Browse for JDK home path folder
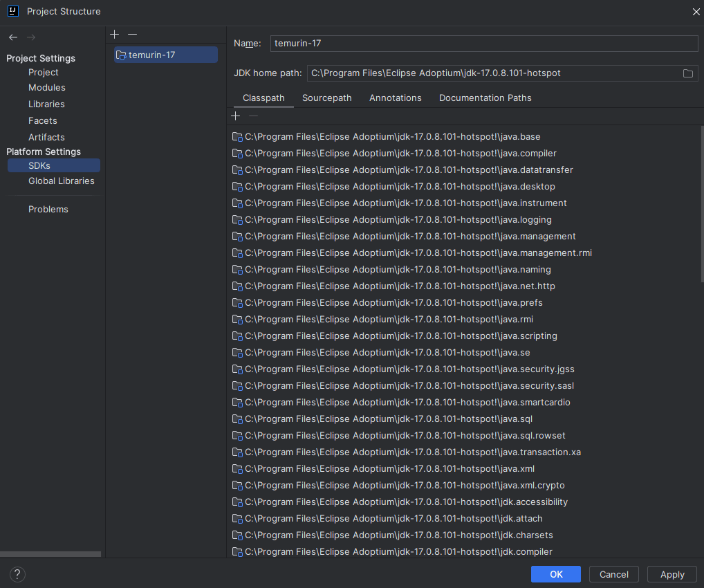The height and width of the screenshot is (588, 704). (688, 73)
